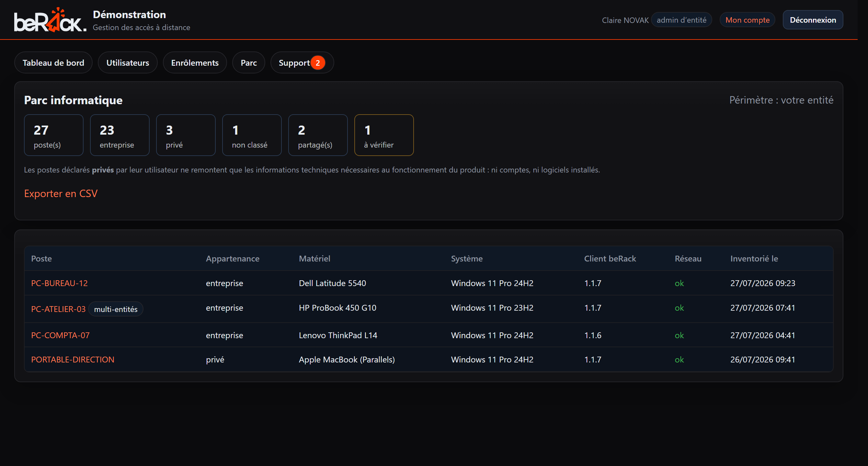Click client version 1.1.6 cell
This screenshot has width=868, height=466.
tap(593, 335)
